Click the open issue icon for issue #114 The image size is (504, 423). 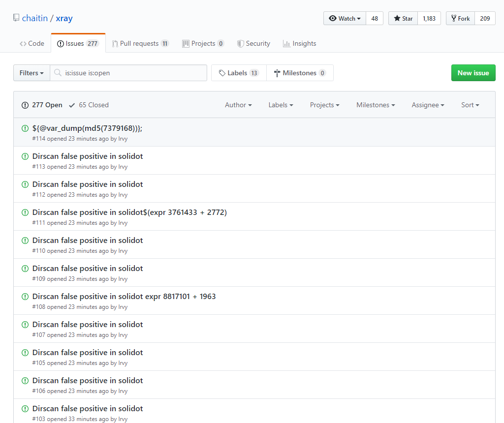tap(25, 128)
